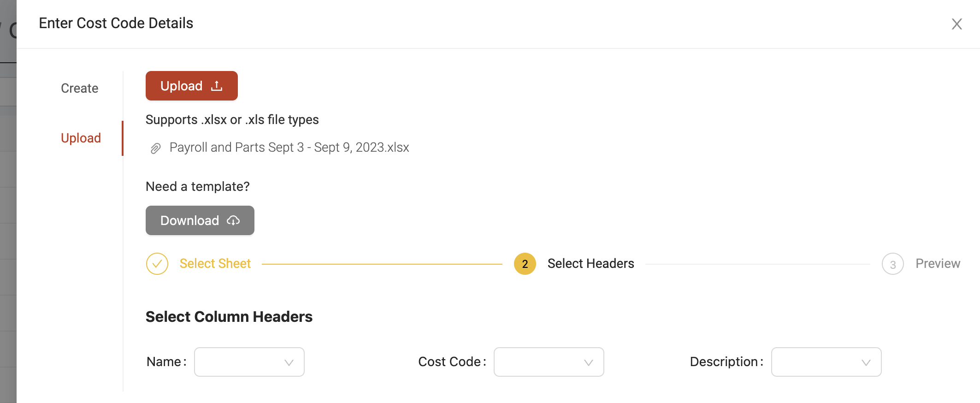
Task: Open the uploaded Payroll and Parts xlsx file
Action: (x=289, y=148)
